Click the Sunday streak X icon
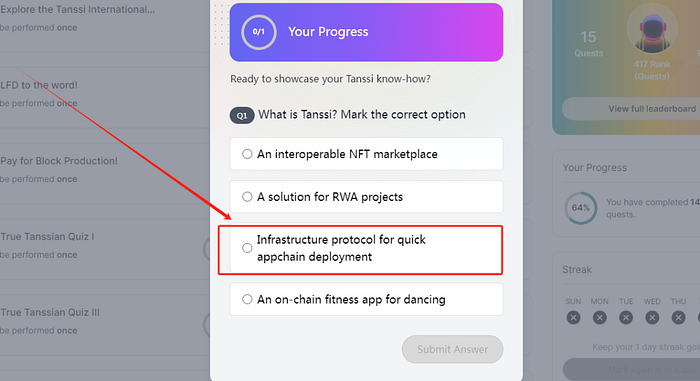This screenshot has height=381, width=700. click(573, 318)
